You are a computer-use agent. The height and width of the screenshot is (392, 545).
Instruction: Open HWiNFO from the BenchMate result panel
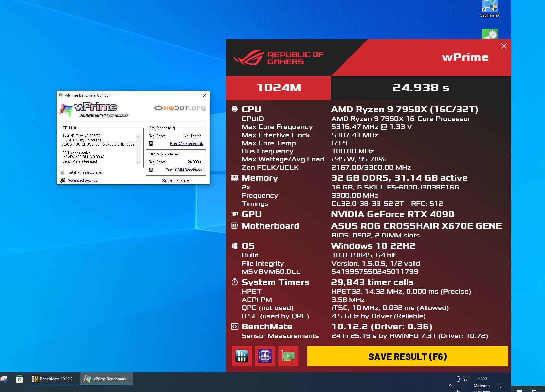(x=242, y=356)
